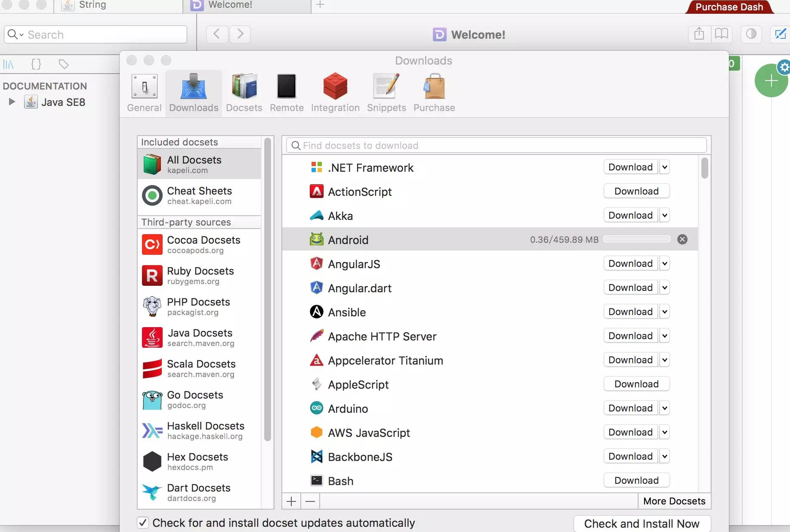The image size is (790, 532).
Task: Open search options dropdown in main search
Action: 15,34
